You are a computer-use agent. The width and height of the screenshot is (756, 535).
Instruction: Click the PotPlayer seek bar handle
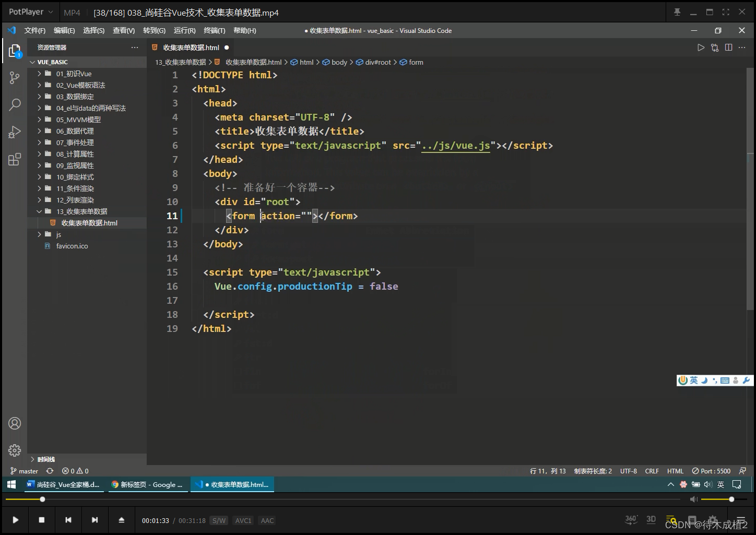[x=42, y=500]
